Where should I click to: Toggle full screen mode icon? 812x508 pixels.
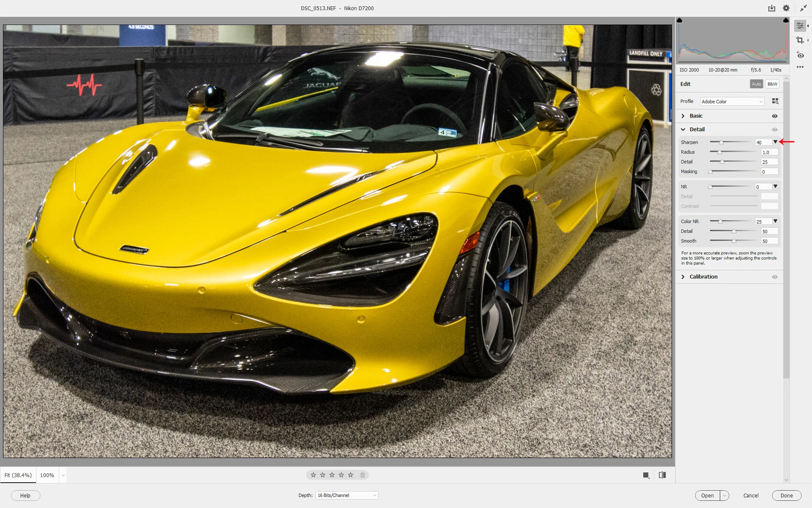click(x=803, y=8)
